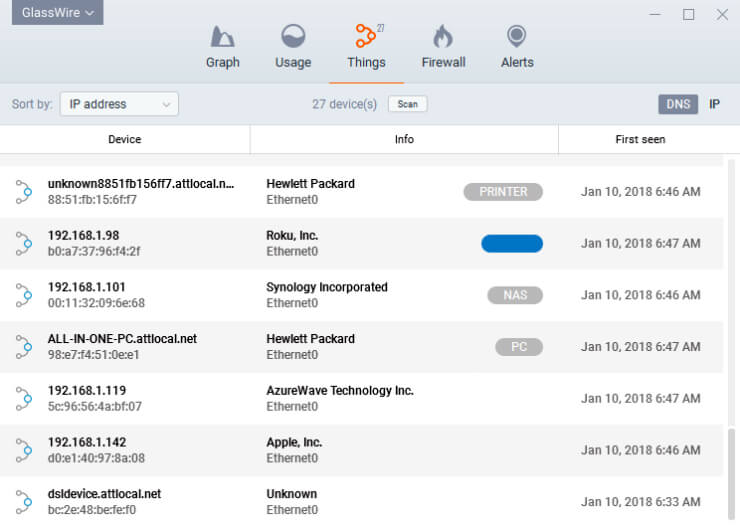This screenshot has width=740, height=528.
Task: Click Hewlett Packard in the PC row
Action: [311, 338]
